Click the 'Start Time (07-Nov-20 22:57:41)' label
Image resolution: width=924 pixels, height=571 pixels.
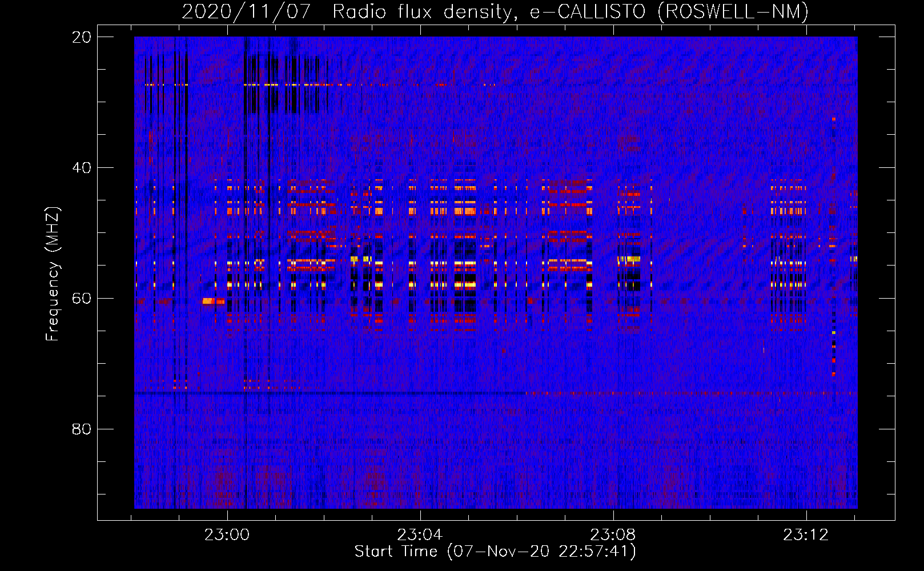pos(495,552)
